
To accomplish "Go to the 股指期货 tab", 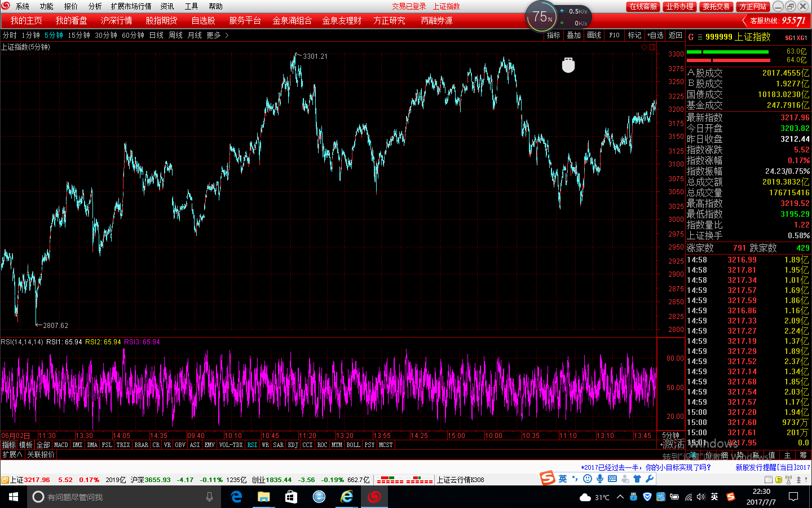I will [162, 20].
